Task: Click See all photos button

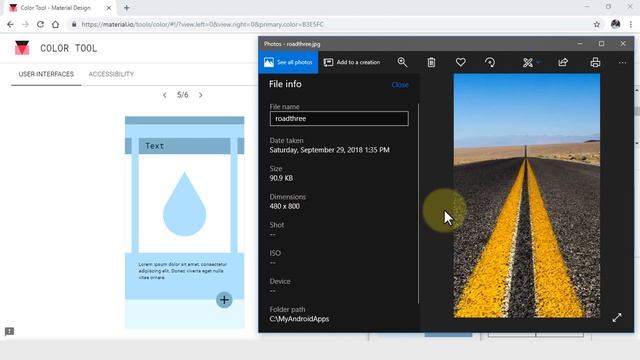Action: click(x=288, y=62)
